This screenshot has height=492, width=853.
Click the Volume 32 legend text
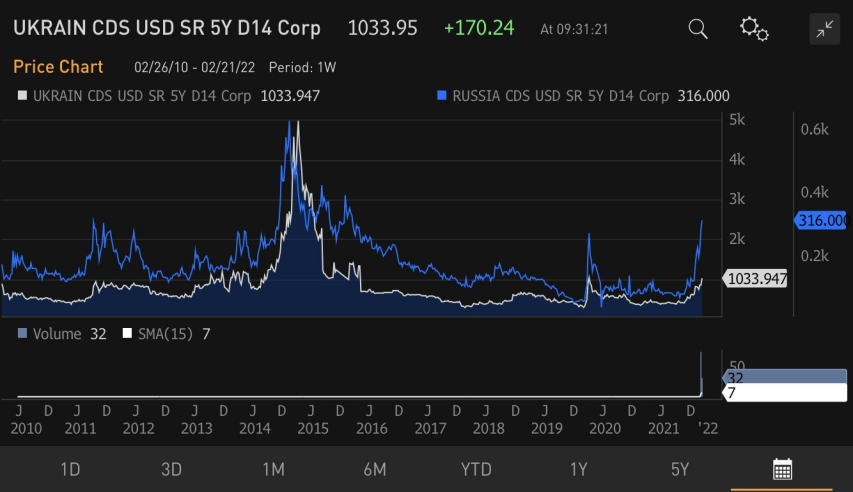point(69,334)
